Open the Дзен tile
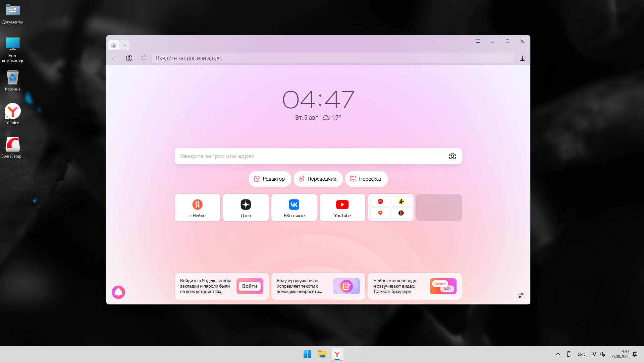 246,207
